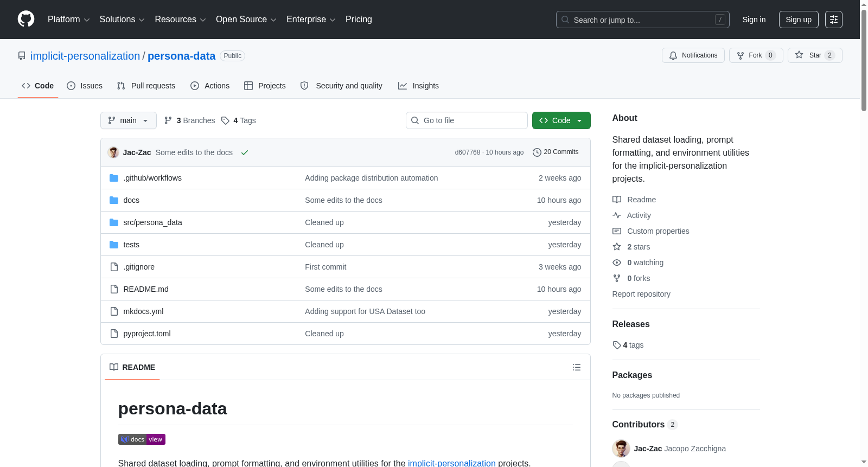Click the commit history clock icon
The height and width of the screenshot is (467, 868).
pos(537,152)
